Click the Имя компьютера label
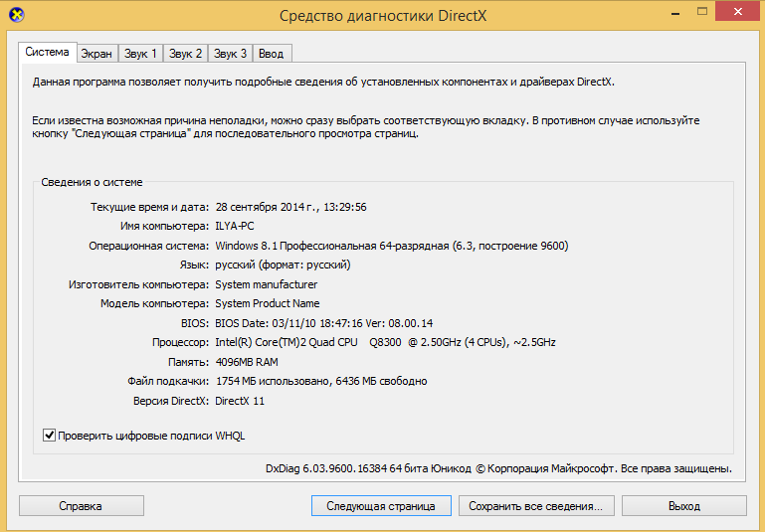Image resolution: width=765 pixels, height=532 pixels. [164, 227]
